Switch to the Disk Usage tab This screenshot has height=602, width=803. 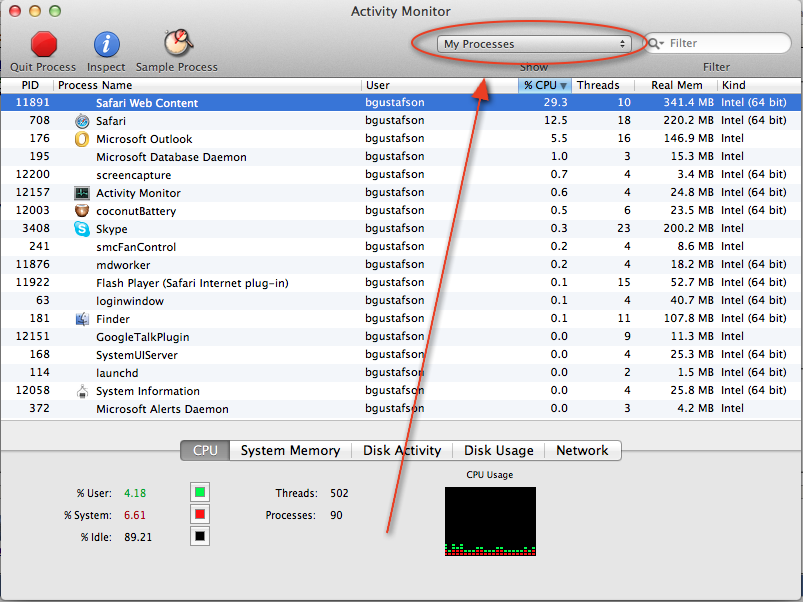click(499, 450)
